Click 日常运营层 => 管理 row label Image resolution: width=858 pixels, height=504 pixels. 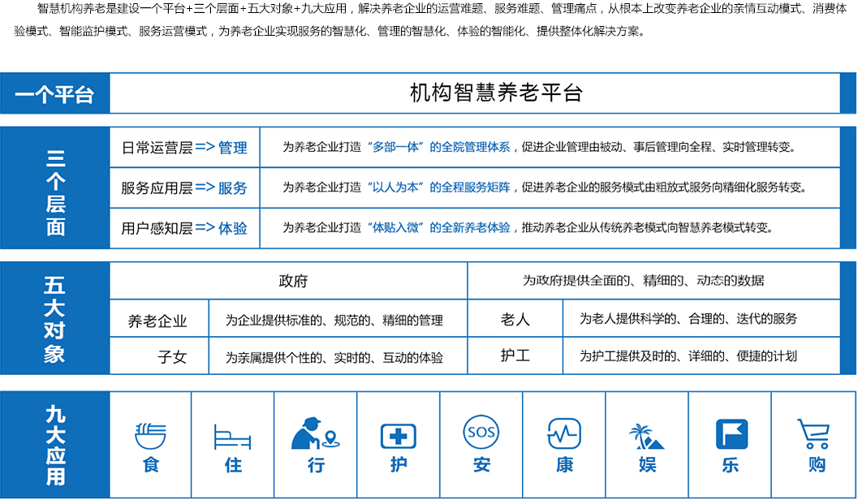[x=184, y=148]
